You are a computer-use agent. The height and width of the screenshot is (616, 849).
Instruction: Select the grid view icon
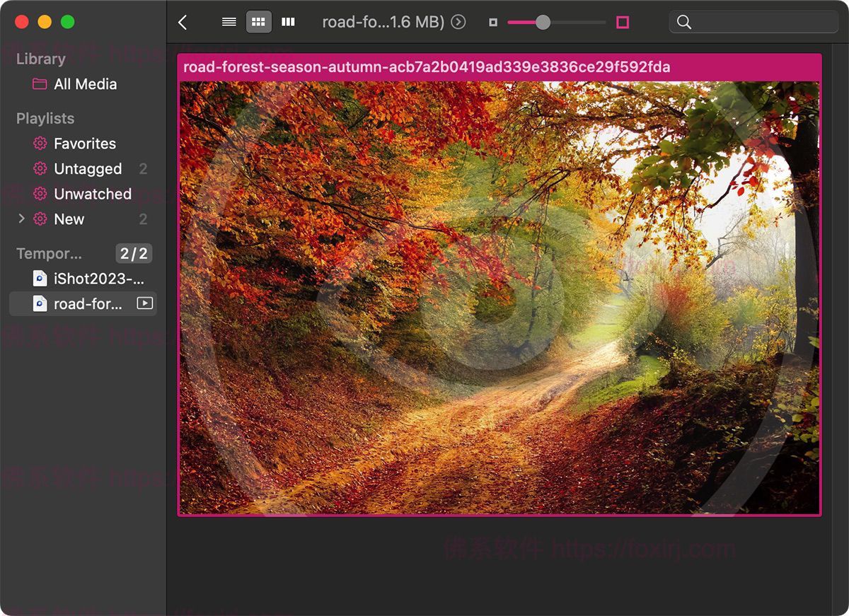258,21
